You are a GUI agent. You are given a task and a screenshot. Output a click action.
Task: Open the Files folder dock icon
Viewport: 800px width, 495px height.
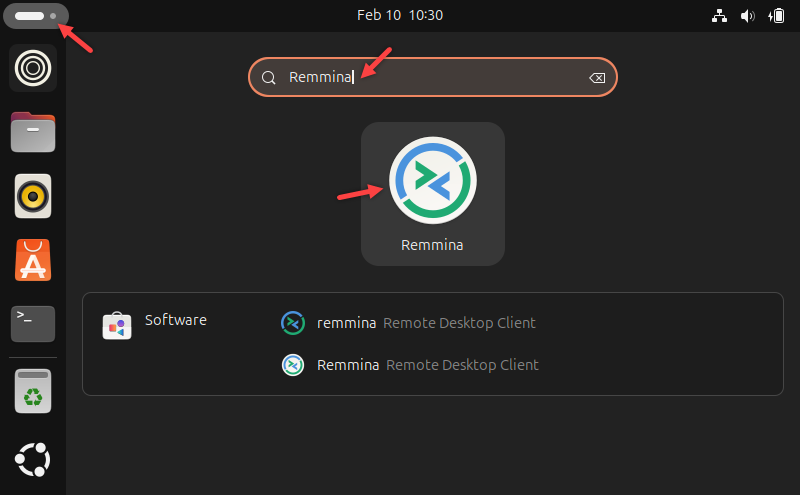(x=33, y=132)
